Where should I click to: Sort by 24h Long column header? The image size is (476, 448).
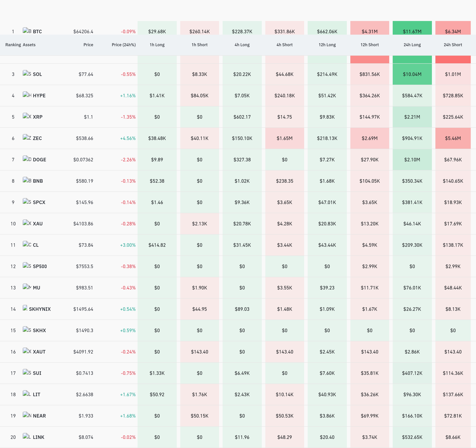412,45
